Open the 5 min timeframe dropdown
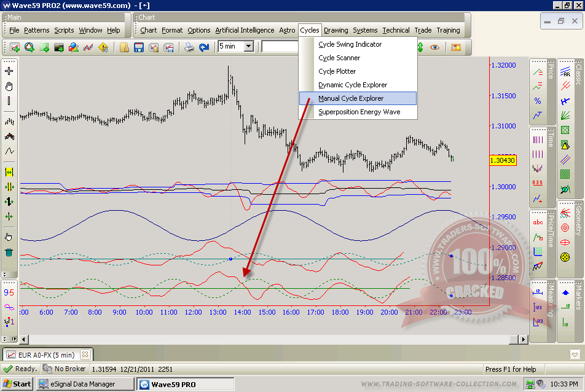Viewport: 585px width, 392px height. click(x=248, y=46)
